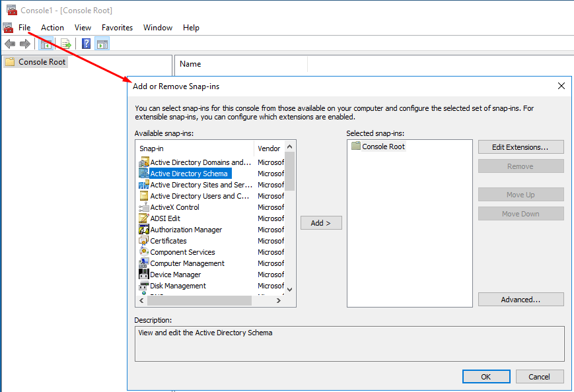
Task: Click the Add > button
Action: [321, 223]
